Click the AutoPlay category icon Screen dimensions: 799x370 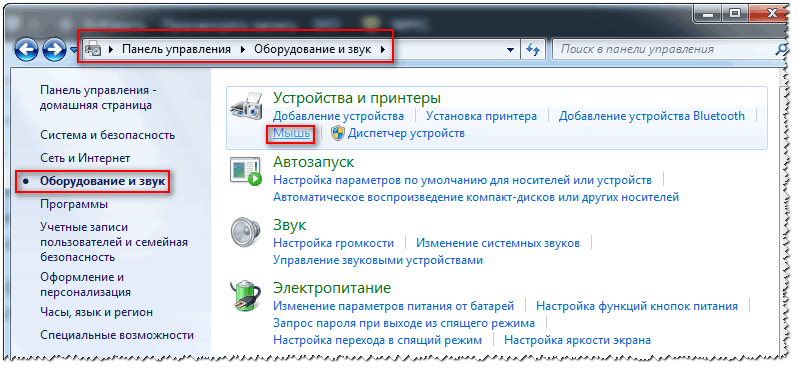[246, 171]
